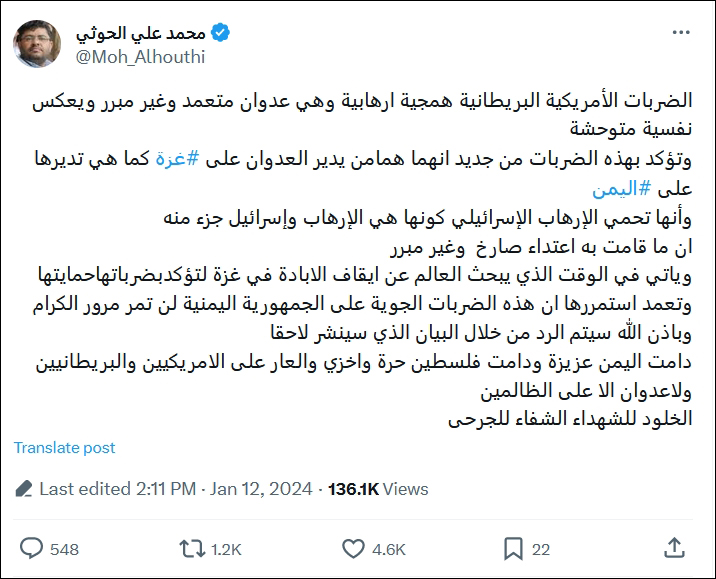
Task: Click the 1.2K reposts count
Action: pyautogui.click(x=227, y=549)
